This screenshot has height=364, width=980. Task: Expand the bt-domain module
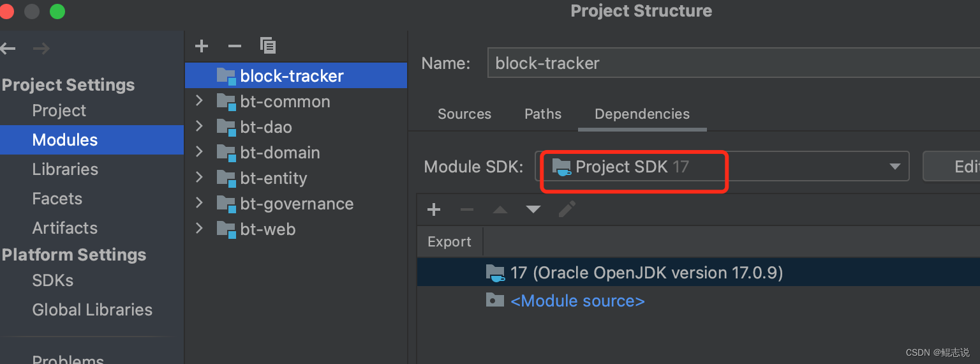point(199,152)
